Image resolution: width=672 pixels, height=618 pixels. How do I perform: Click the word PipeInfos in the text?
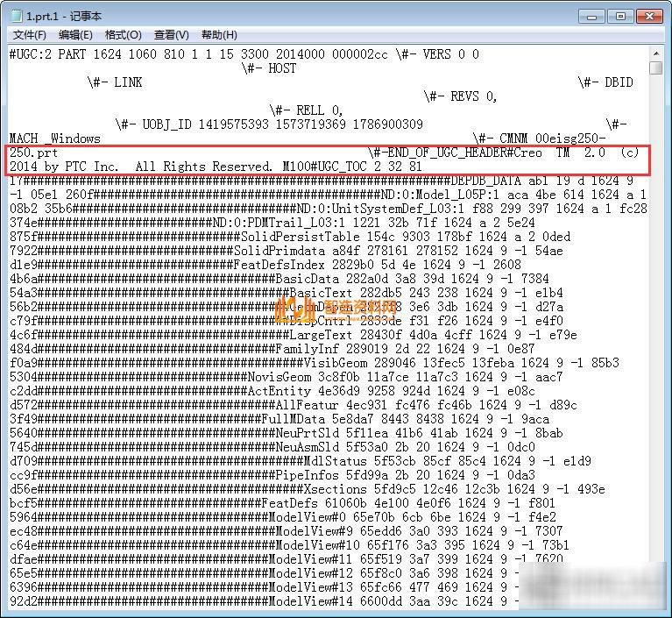(x=307, y=475)
